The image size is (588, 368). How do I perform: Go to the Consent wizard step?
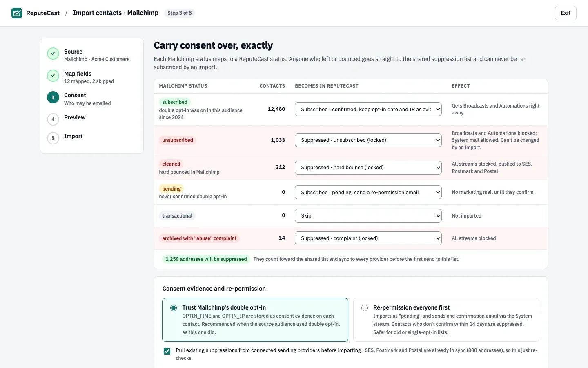[x=92, y=99]
